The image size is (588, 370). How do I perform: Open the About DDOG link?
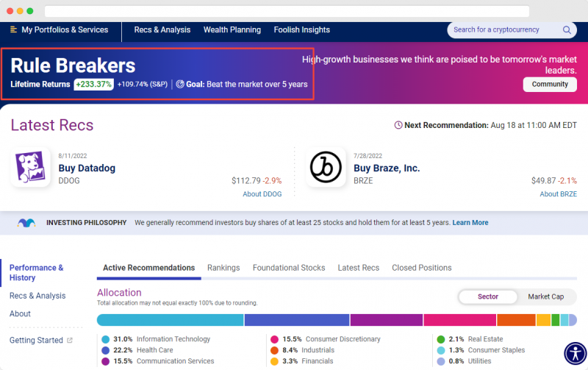pos(262,194)
